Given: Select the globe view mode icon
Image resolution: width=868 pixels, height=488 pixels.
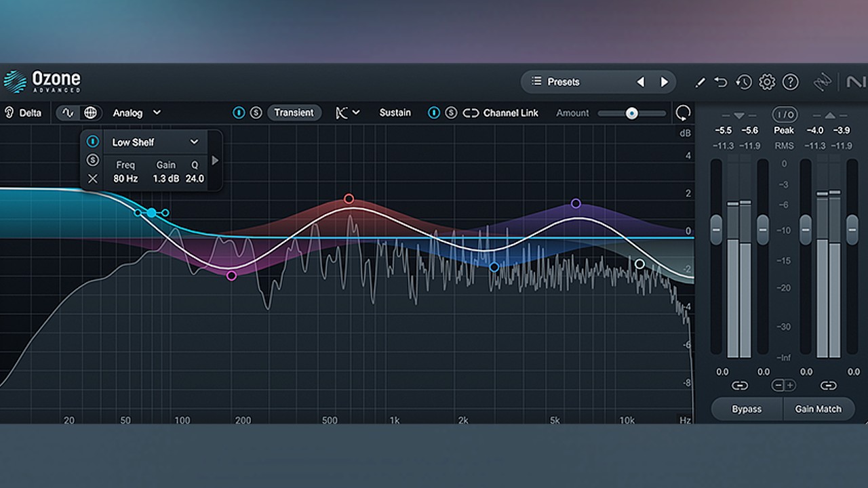Looking at the screenshot, I should click(90, 113).
